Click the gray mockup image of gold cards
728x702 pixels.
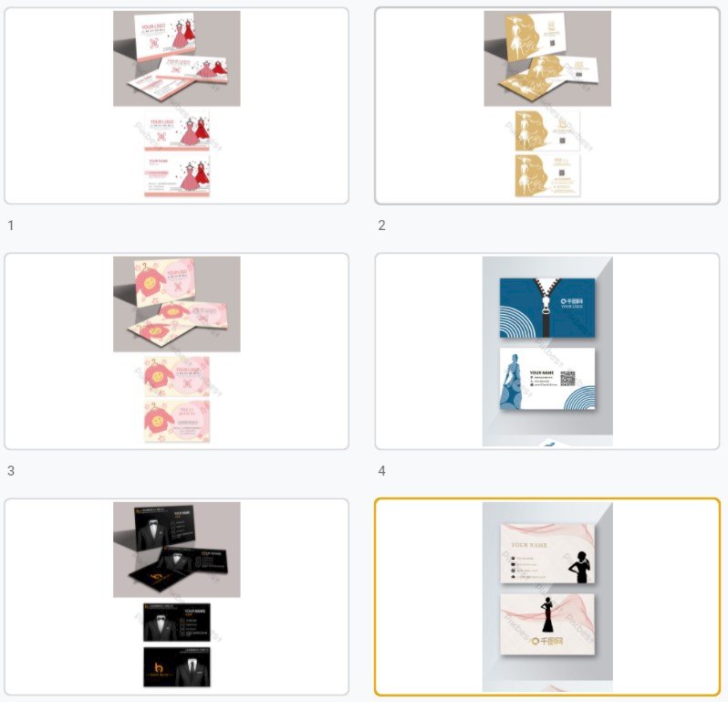tap(547, 58)
